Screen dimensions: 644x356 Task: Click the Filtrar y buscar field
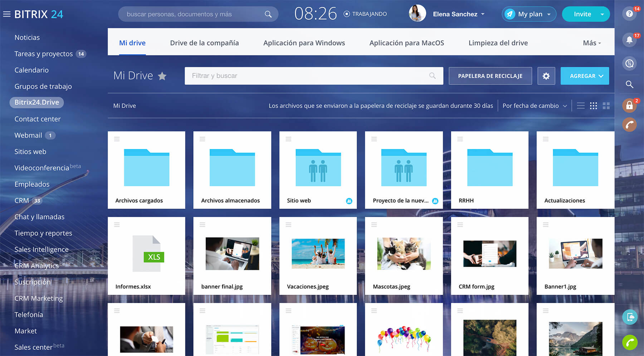[308, 76]
